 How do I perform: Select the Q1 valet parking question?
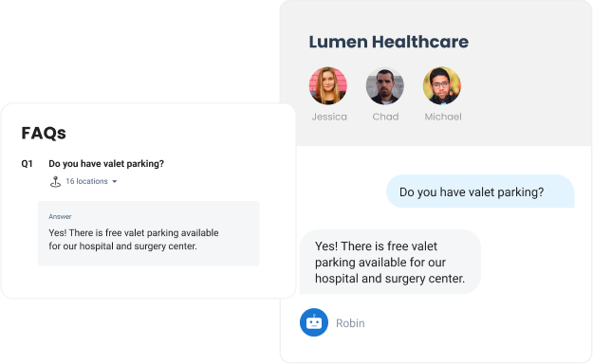pyautogui.click(x=106, y=164)
